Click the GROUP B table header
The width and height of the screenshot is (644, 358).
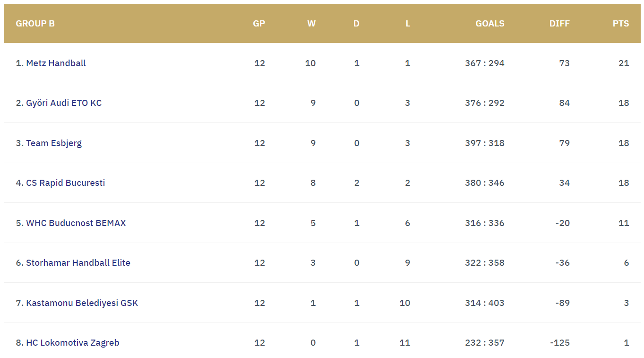point(35,24)
